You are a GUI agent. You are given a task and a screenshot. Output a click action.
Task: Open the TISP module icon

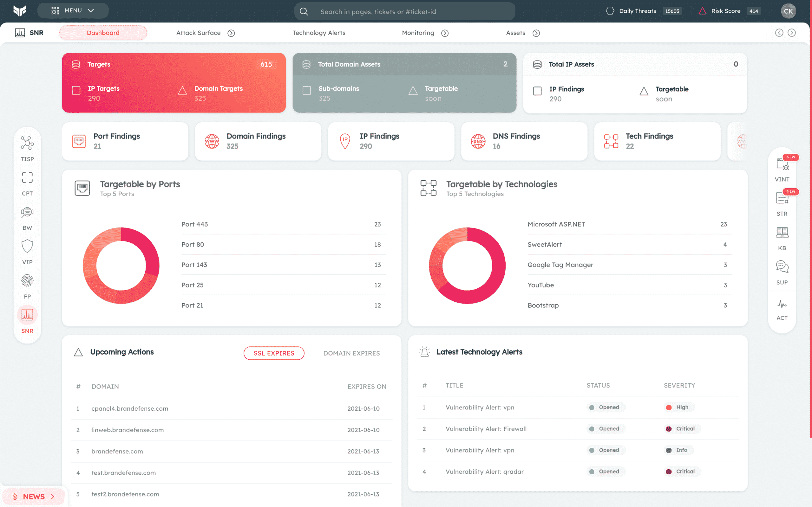pos(27,144)
